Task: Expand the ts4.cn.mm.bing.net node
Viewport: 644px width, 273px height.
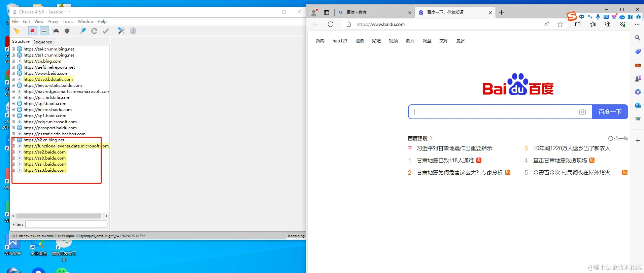Action: [13, 49]
